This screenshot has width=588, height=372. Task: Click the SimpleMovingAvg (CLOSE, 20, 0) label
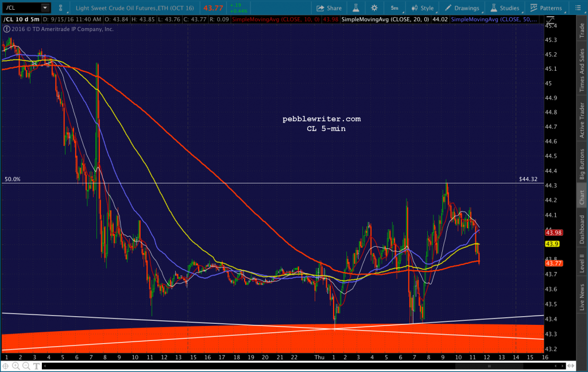pos(385,19)
